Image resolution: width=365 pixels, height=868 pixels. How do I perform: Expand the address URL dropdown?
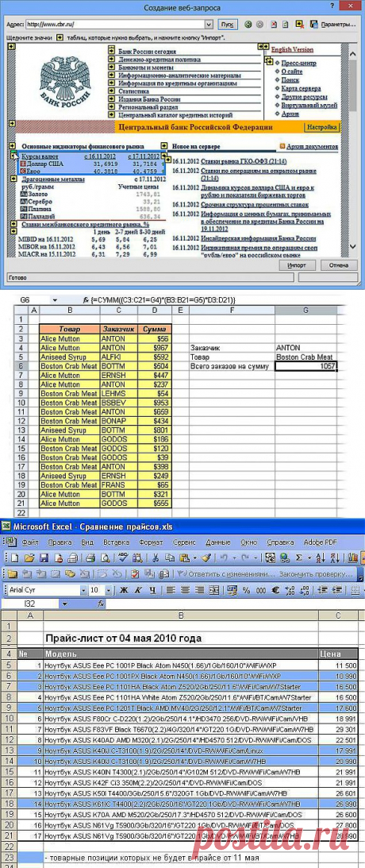(x=209, y=25)
